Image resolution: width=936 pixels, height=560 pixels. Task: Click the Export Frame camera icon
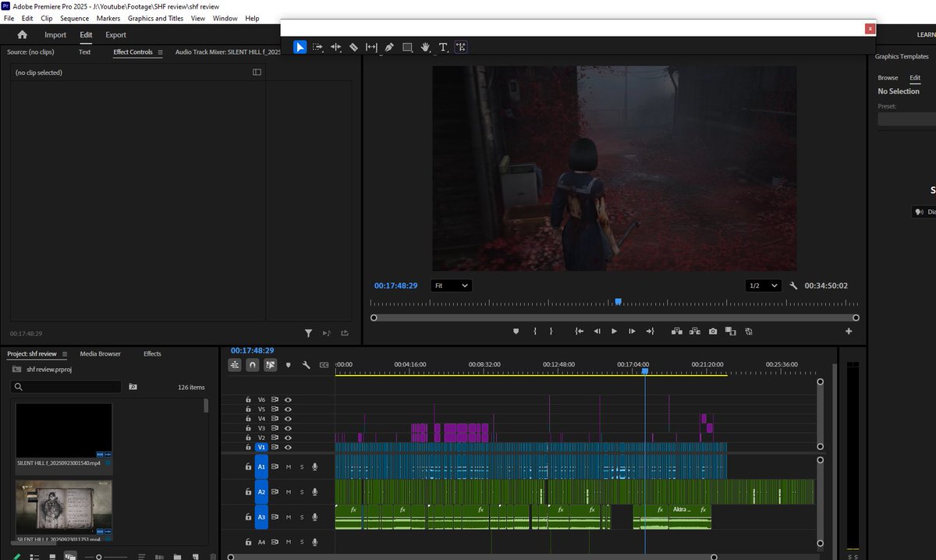coord(713,331)
